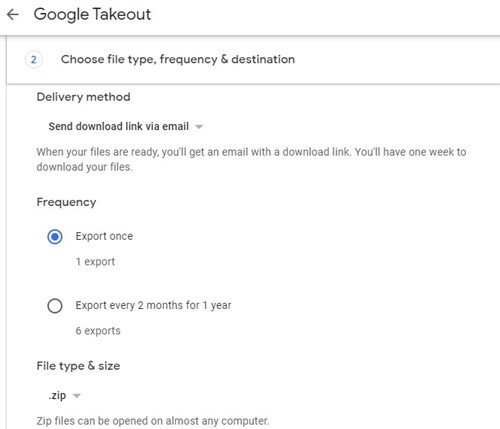Select the Export once radio button
The image size is (500, 429).
[55, 237]
